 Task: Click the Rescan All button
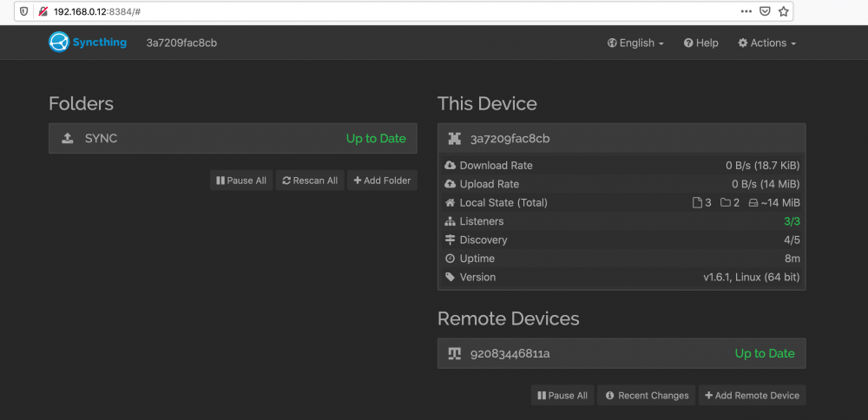click(x=310, y=180)
